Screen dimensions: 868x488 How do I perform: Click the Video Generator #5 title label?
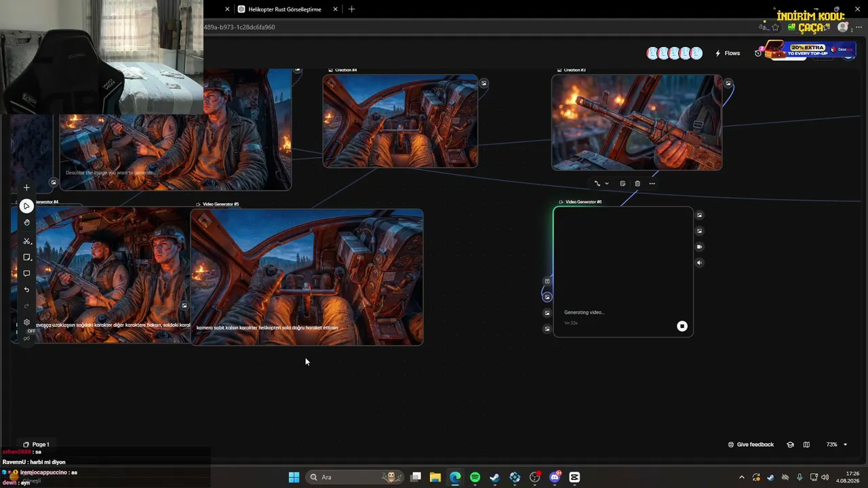click(220, 204)
